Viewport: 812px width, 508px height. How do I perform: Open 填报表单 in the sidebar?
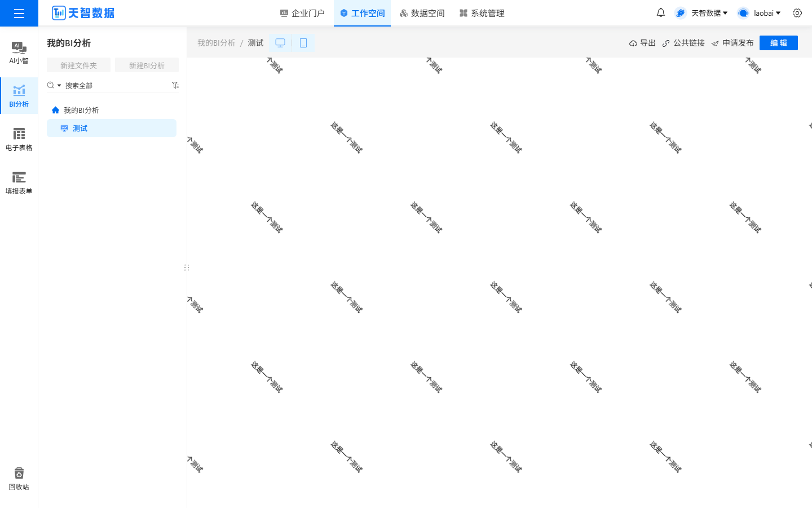tap(19, 183)
